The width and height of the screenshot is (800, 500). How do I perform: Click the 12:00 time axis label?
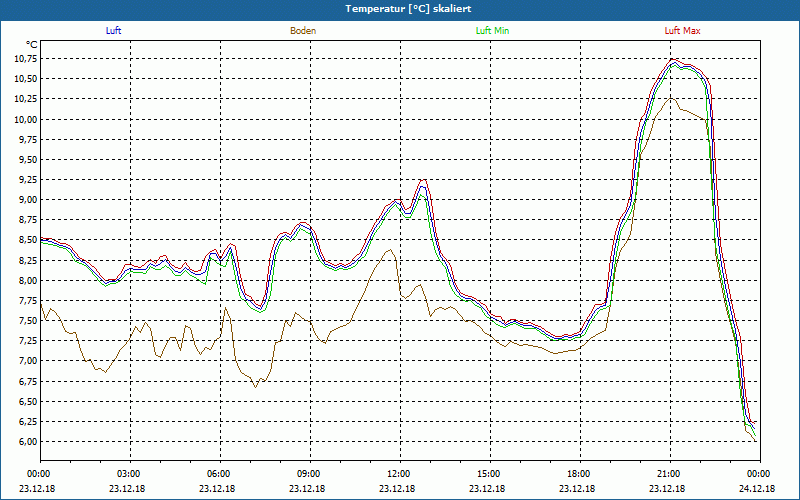coord(397,474)
